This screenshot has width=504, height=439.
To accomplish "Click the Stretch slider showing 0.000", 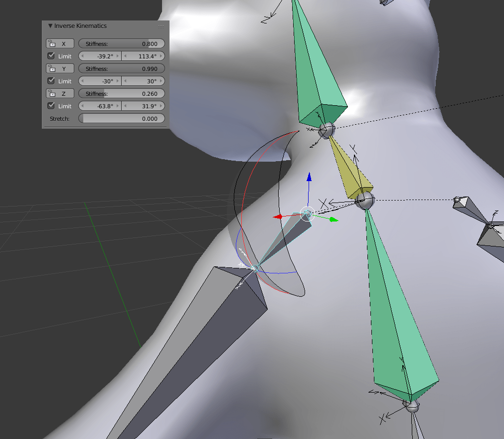I will (122, 118).
